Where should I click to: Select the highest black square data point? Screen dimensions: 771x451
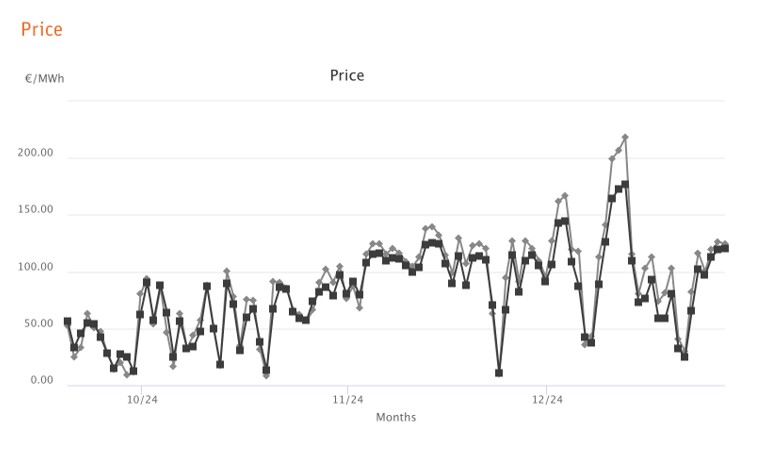(x=625, y=184)
